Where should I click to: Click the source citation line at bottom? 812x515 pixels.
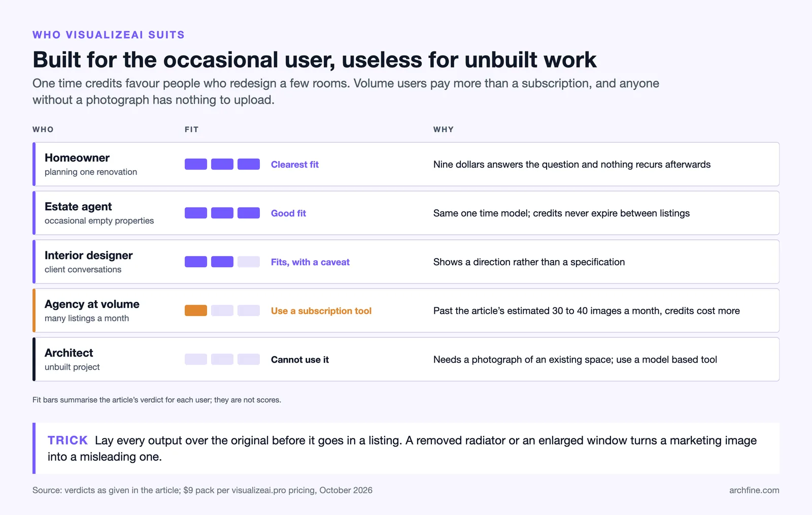[202, 490]
